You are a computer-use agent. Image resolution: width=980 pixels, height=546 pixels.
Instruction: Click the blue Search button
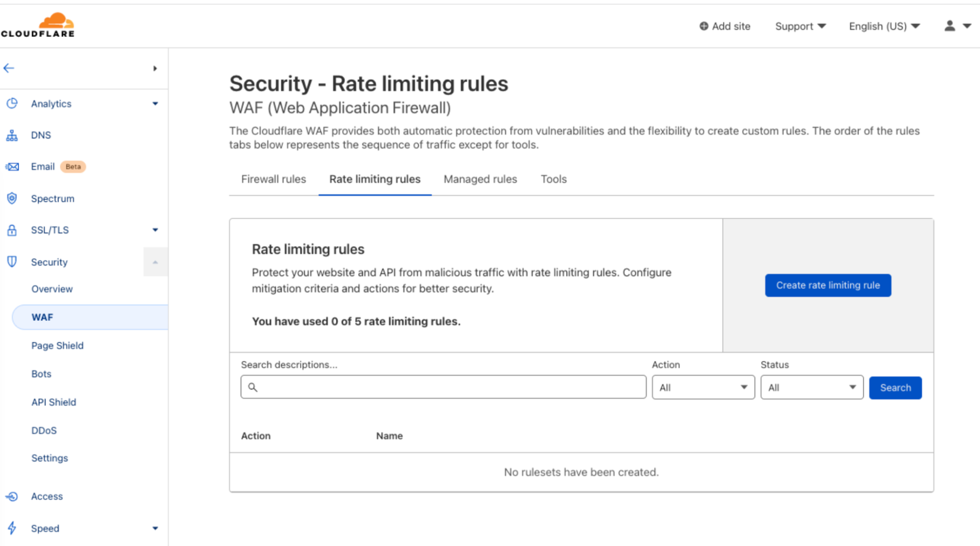(x=895, y=388)
